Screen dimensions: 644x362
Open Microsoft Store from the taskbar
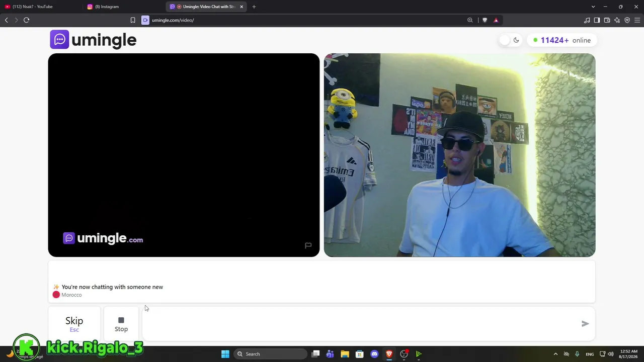point(360,354)
